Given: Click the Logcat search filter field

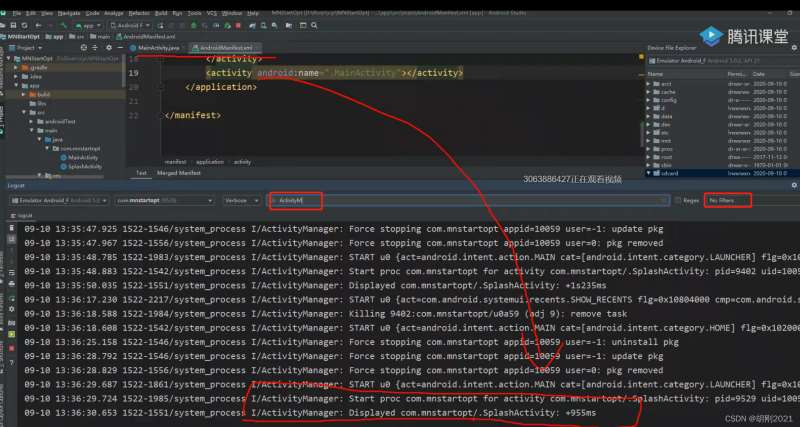Looking at the screenshot, I should [469, 200].
